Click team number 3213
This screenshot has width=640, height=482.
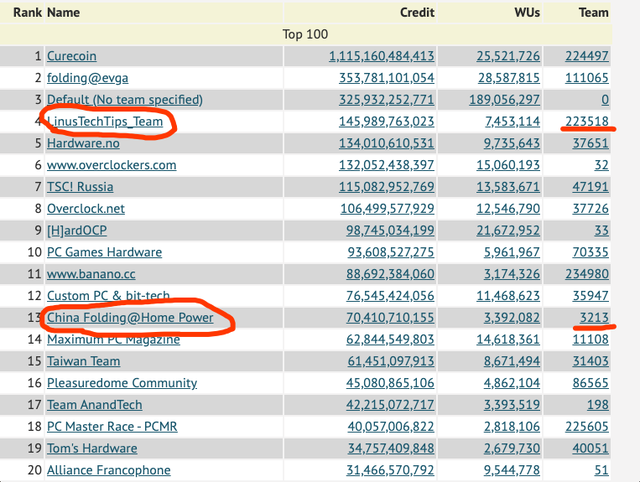(594, 318)
